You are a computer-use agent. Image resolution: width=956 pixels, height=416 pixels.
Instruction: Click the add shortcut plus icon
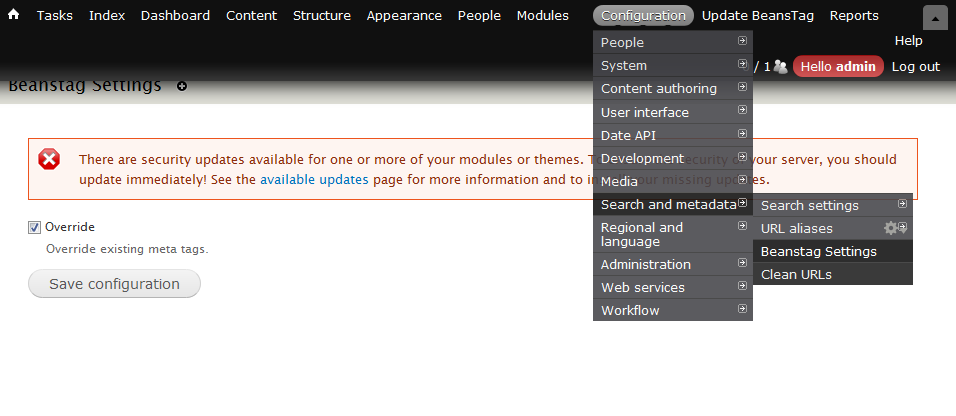coord(182,86)
